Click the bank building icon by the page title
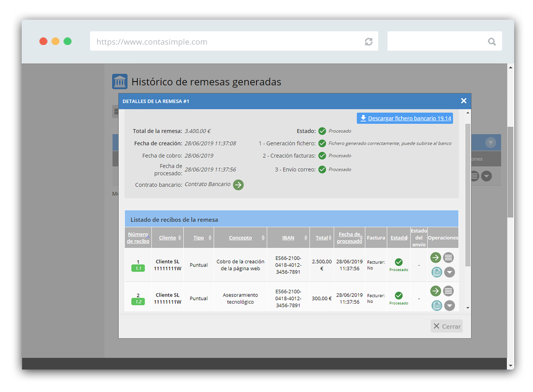 click(x=120, y=82)
